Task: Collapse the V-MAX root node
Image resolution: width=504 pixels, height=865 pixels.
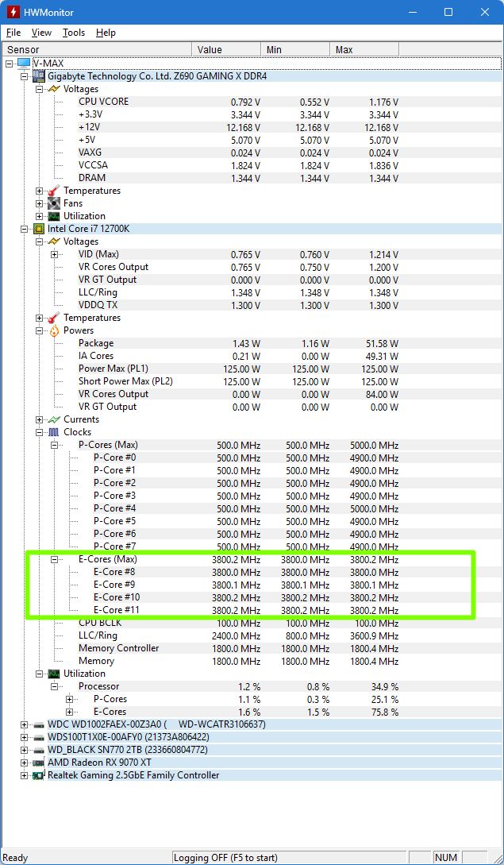Action: (x=9, y=64)
